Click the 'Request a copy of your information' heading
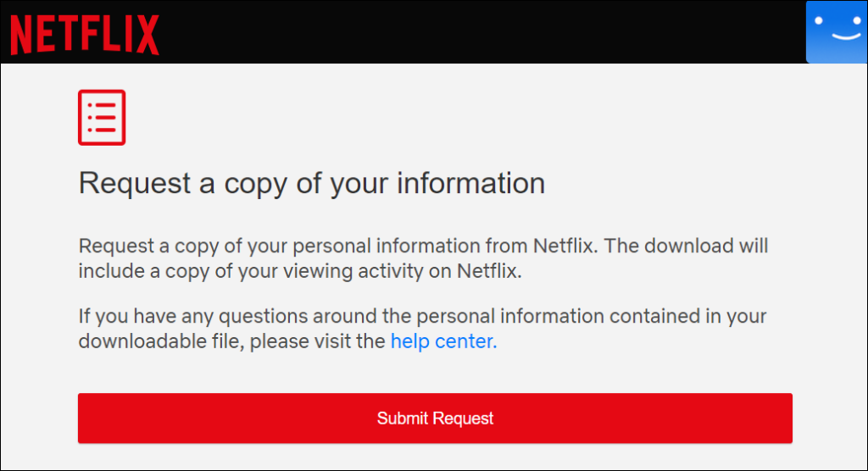868x471 pixels. pyautogui.click(x=311, y=183)
